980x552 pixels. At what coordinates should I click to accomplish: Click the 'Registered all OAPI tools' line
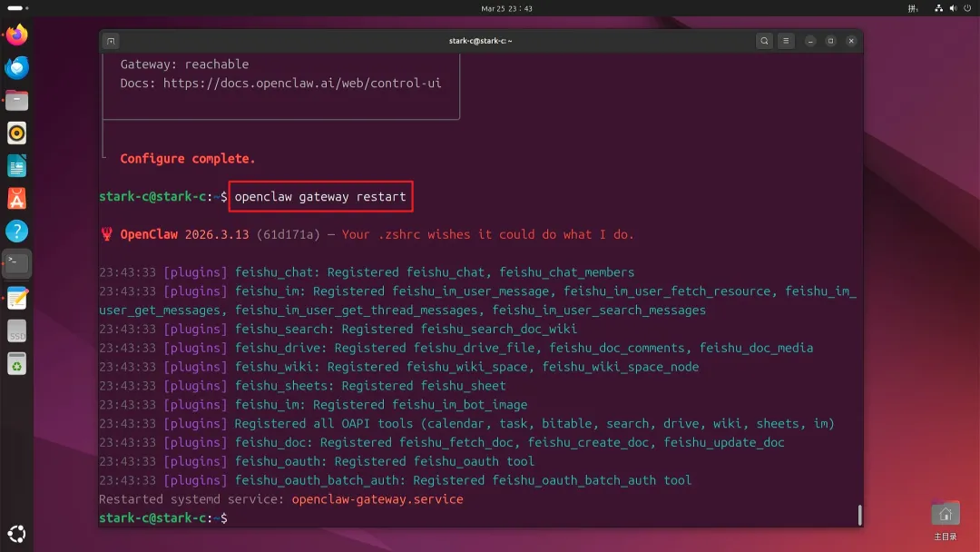(467, 423)
